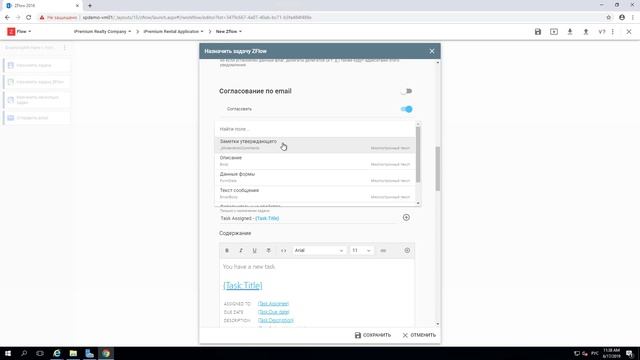The width and height of the screenshot is (640, 360).
Task: Click the Найти поле search field
Action: pyautogui.click(x=315, y=129)
